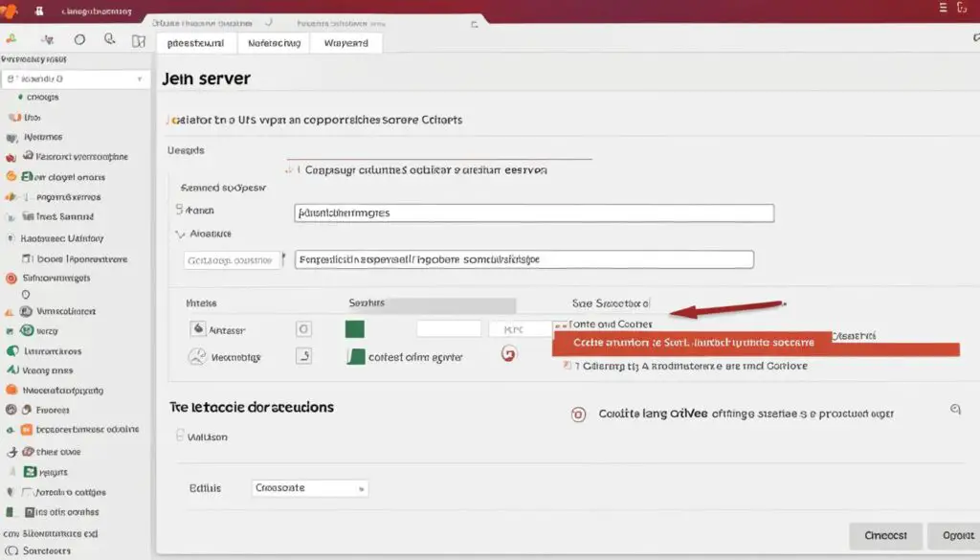Toggle the numbered checkbox in Anteser row

click(x=303, y=328)
